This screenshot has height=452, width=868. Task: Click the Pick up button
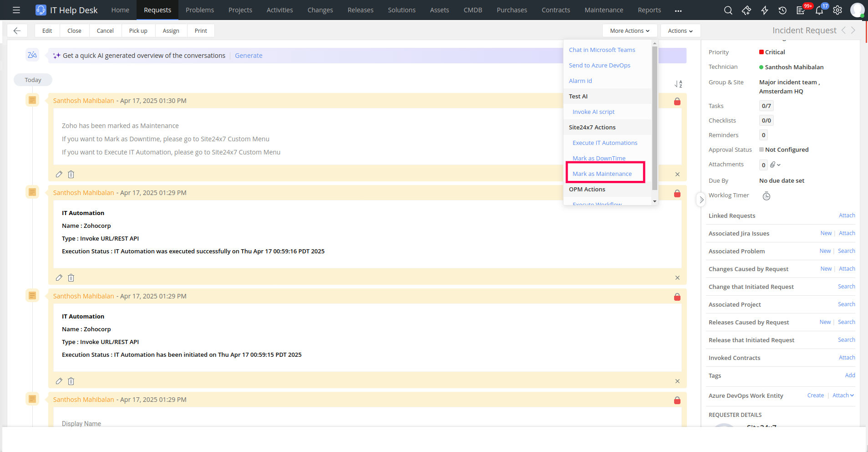coord(138,31)
